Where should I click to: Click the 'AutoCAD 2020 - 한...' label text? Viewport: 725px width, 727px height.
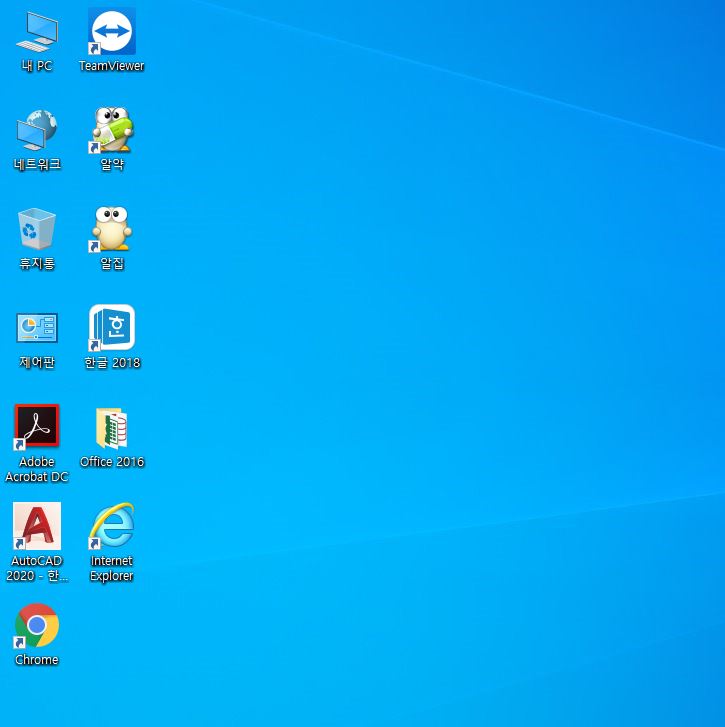pyautogui.click(x=37, y=568)
